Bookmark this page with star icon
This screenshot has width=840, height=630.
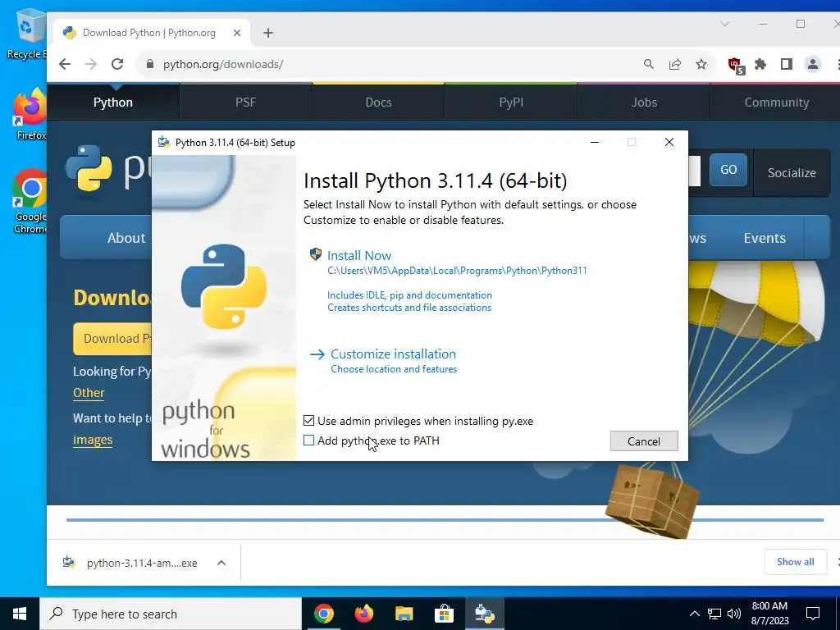[x=701, y=64]
